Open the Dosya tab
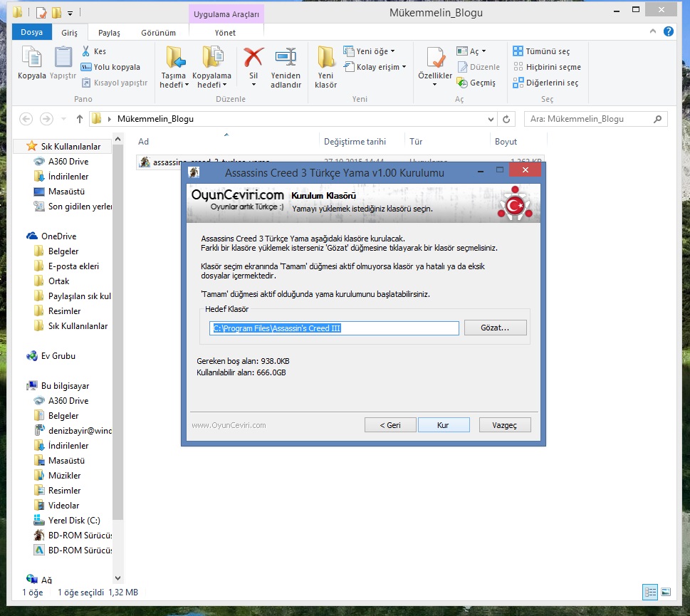690x616 pixels. click(x=31, y=32)
